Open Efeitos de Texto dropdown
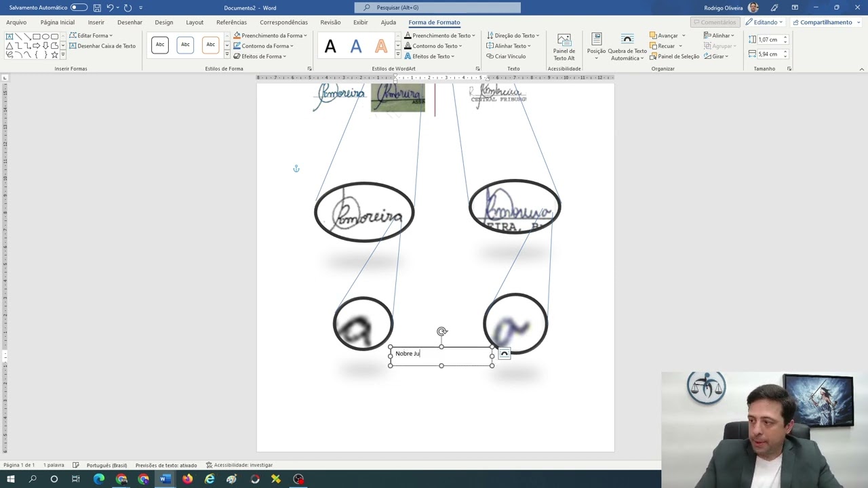 pos(430,56)
